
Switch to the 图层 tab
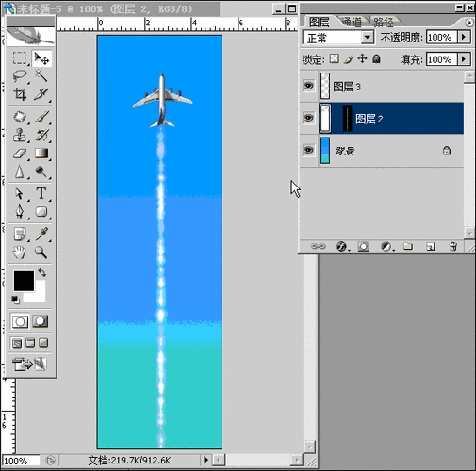click(319, 23)
